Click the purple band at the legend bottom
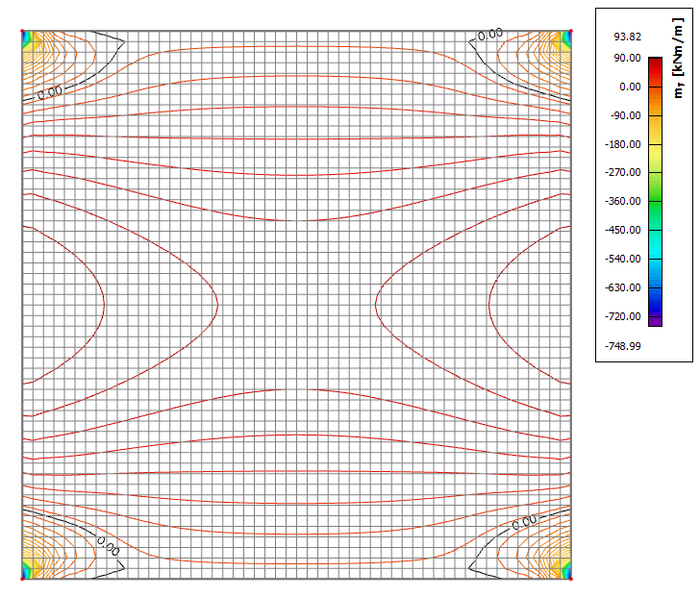Viewport: 700px width, 597px height. [655, 321]
